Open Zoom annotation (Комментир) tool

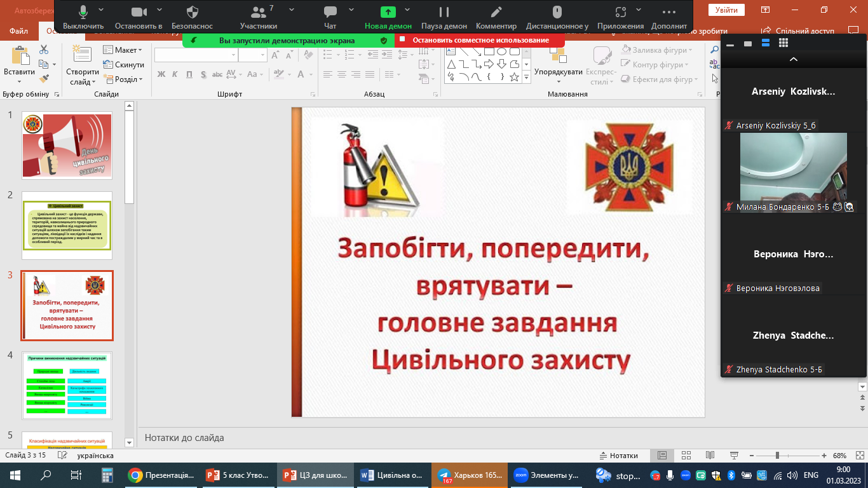point(496,17)
